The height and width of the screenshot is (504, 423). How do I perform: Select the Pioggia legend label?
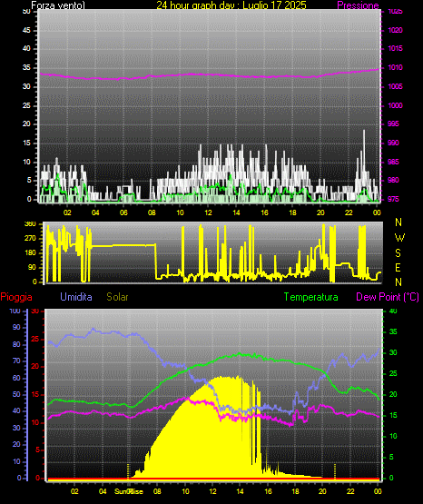pos(16,297)
